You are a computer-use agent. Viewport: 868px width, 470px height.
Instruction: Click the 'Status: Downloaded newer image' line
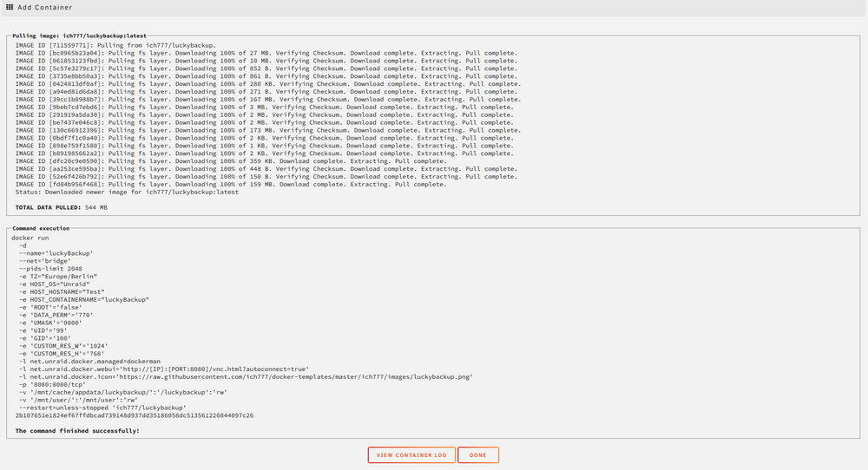point(127,192)
